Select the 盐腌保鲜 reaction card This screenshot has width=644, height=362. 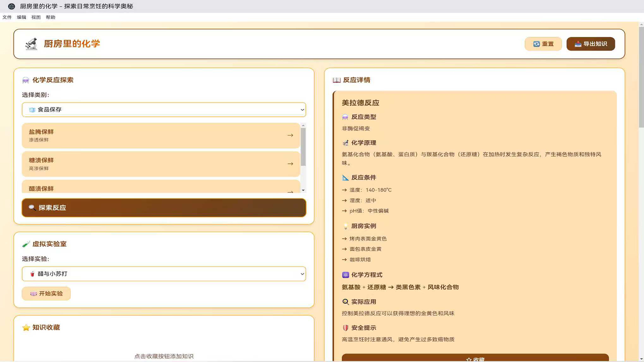pos(161,135)
